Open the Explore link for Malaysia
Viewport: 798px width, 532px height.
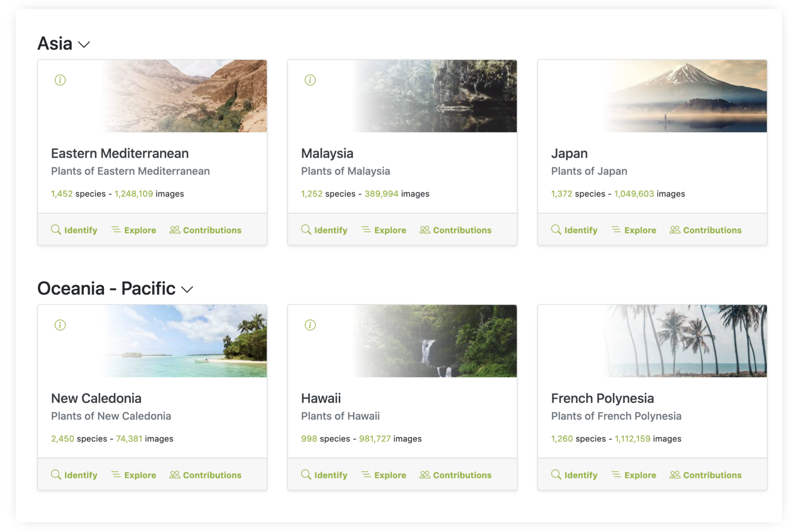coord(384,230)
